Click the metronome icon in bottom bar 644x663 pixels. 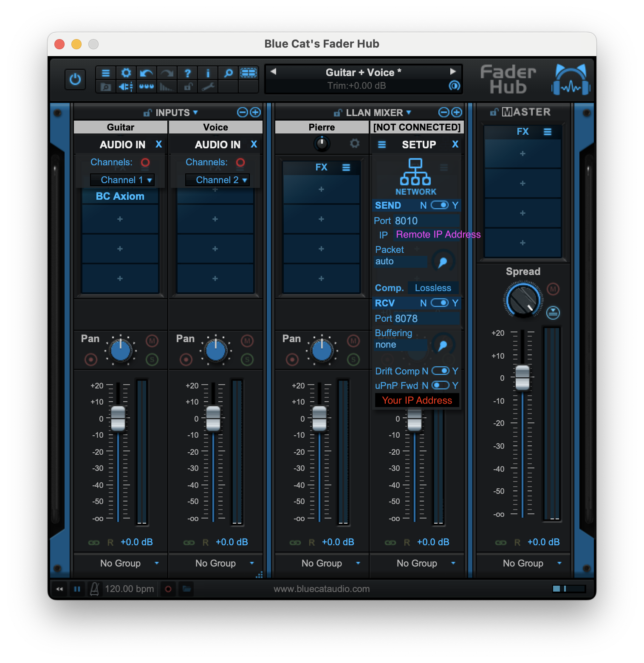[x=94, y=589]
